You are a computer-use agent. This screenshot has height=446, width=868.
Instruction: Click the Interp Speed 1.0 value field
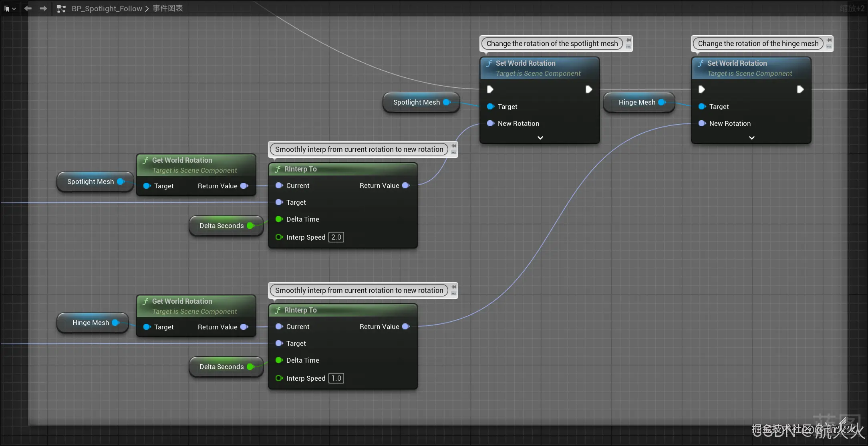336,378
